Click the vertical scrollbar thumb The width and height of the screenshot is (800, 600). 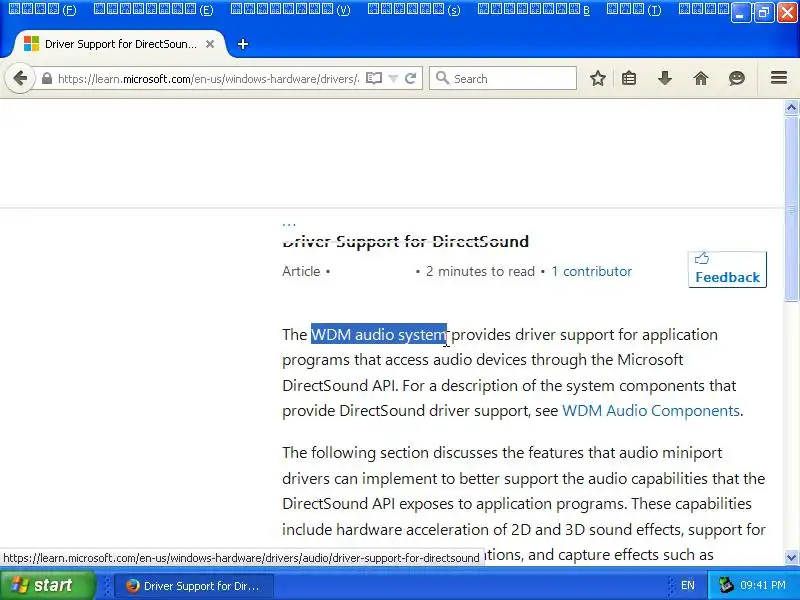(791, 208)
